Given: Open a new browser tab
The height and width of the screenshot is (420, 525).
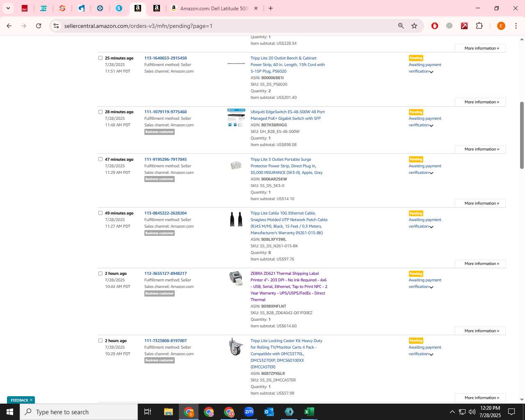Looking at the screenshot, I should 271,8.
